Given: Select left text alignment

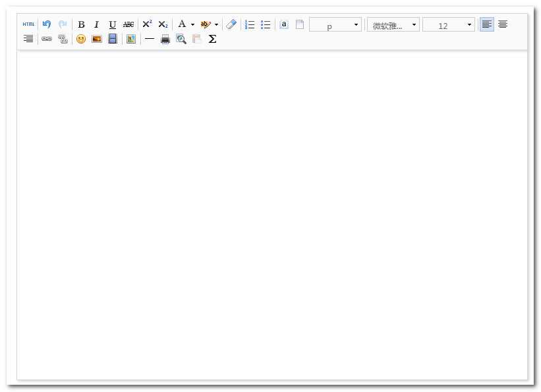Looking at the screenshot, I should pyautogui.click(x=487, y=24).
